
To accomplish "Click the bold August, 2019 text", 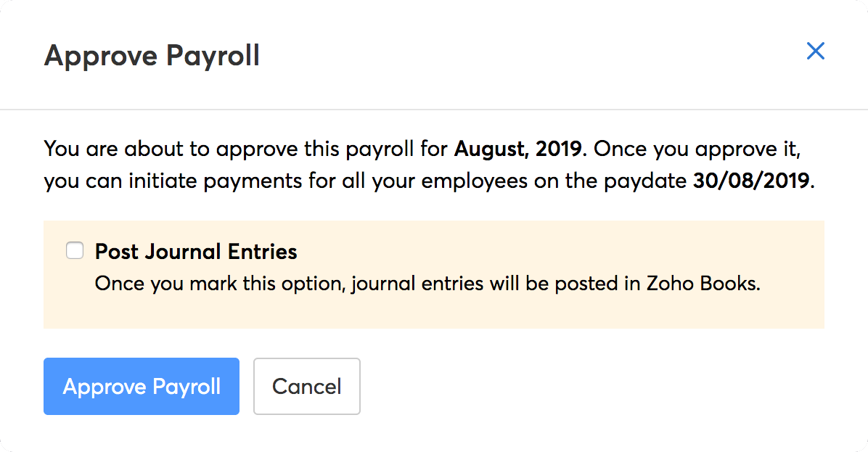I will pyautogui.click(x=517, y=149).
